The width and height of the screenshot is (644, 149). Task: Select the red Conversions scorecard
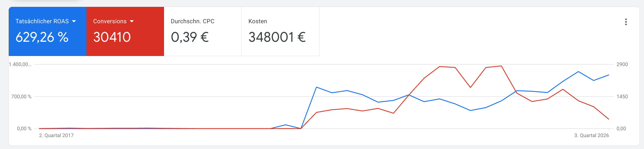(125, 31)
